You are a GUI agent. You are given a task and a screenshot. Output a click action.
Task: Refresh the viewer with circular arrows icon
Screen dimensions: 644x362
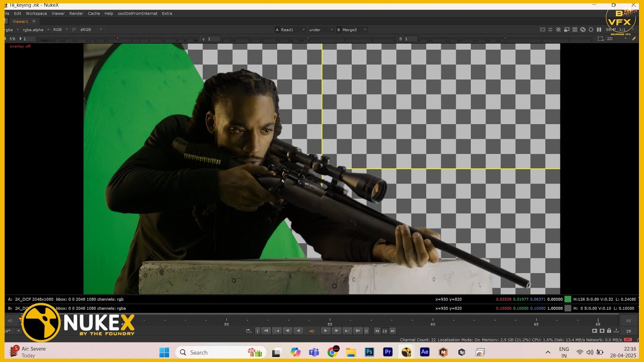[x=583, y=30]
